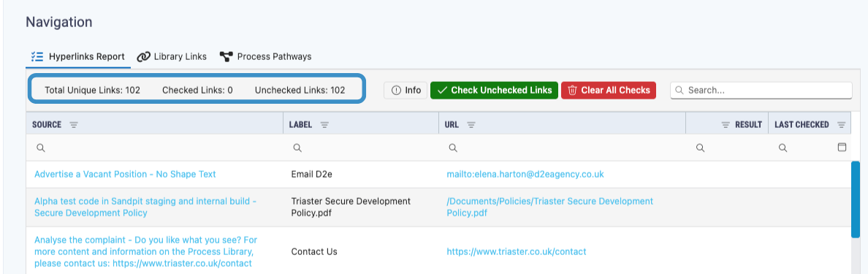This screenshot has width=868, height=274.
Task: Click the table vertical scrollbar thumb
Action: click(x=856, y=200)
